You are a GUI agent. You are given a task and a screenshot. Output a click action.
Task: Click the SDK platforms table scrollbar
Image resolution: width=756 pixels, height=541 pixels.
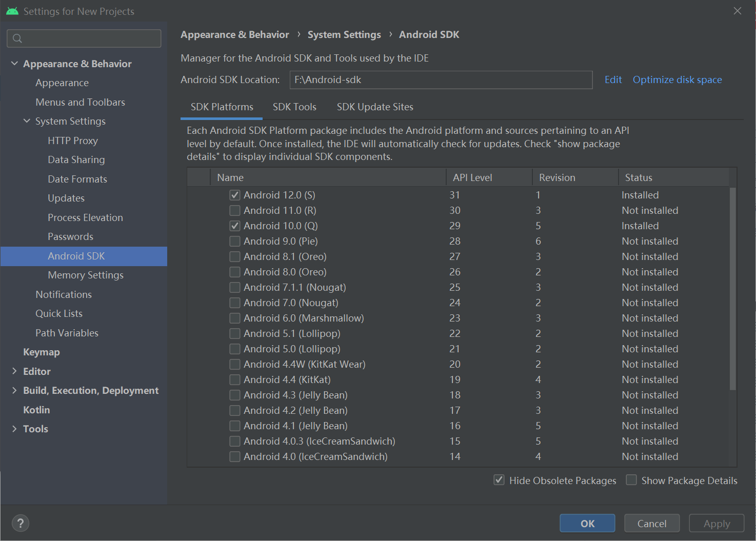(732, 289)
